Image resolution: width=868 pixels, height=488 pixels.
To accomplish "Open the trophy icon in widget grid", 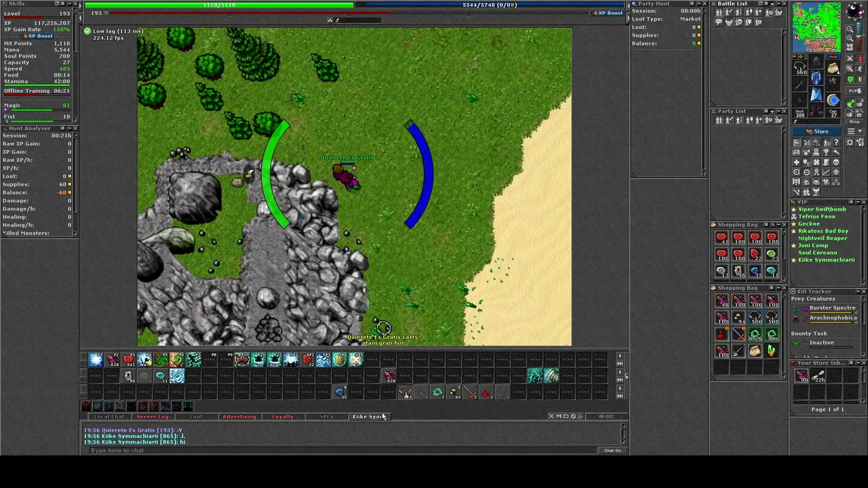I will tap(827, 152).
